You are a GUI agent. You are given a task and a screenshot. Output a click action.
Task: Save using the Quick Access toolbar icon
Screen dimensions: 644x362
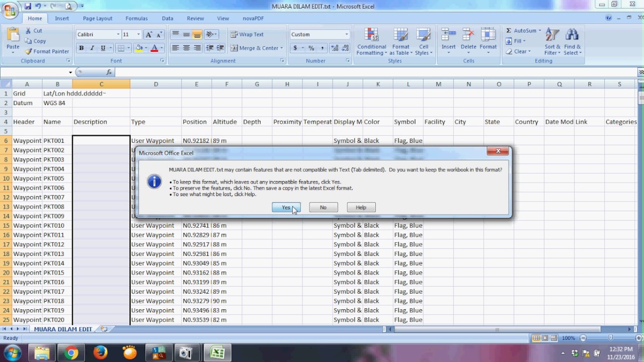[28, 6]
